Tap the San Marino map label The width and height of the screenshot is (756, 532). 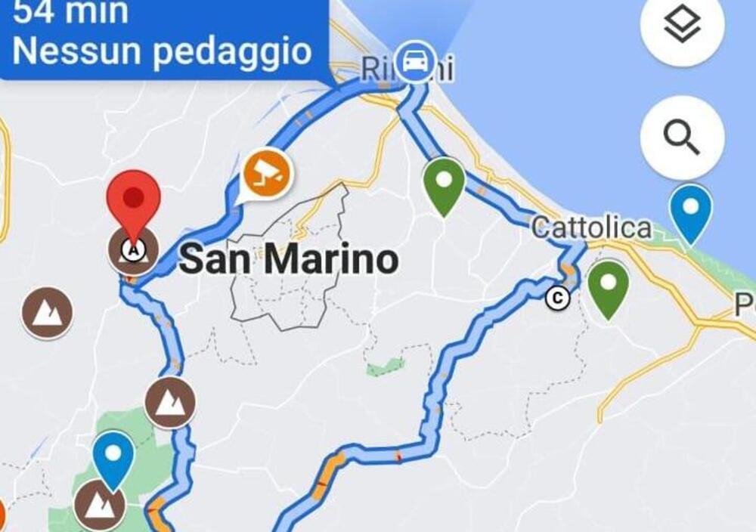[289, 259]
